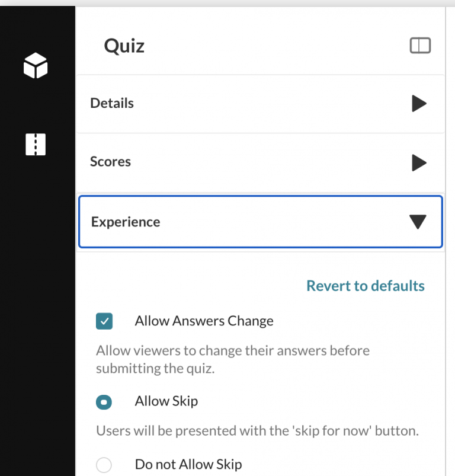Click the Do not Allow Skip label text

(190, 465)
